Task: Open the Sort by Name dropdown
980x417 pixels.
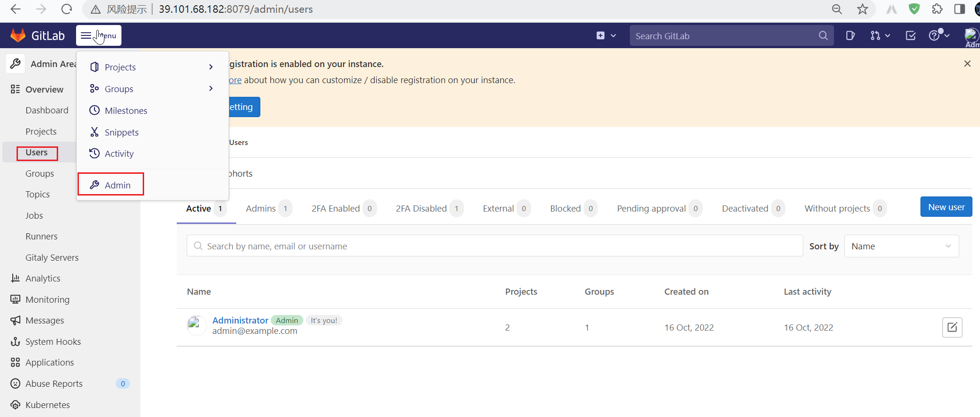Action: coord(901,246)
